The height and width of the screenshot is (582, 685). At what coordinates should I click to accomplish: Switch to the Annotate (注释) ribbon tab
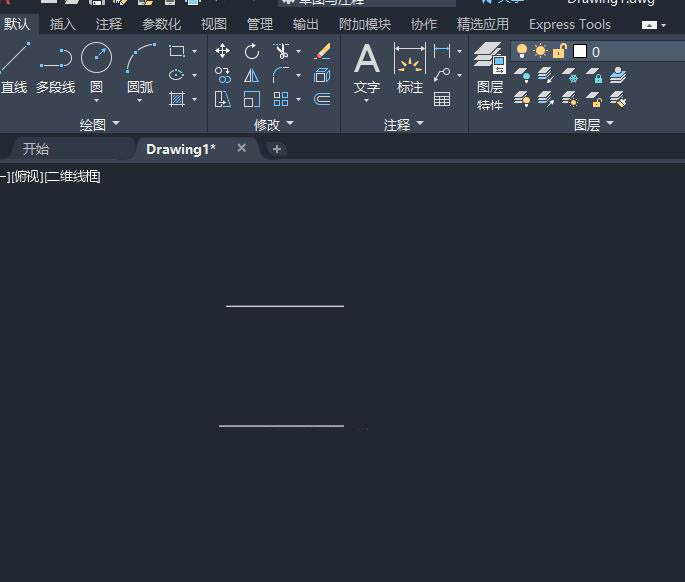pyautogui.click(x=109, y=24)
